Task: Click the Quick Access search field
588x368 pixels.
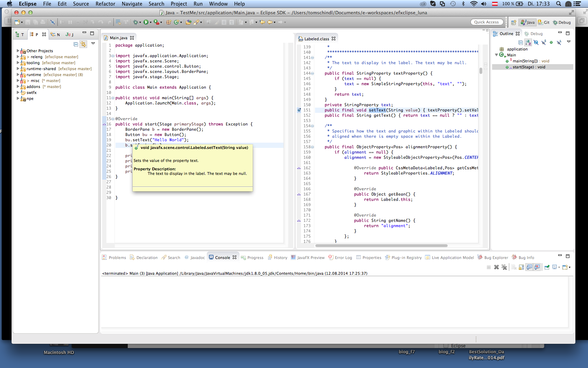Action: (x=486, y=22)
